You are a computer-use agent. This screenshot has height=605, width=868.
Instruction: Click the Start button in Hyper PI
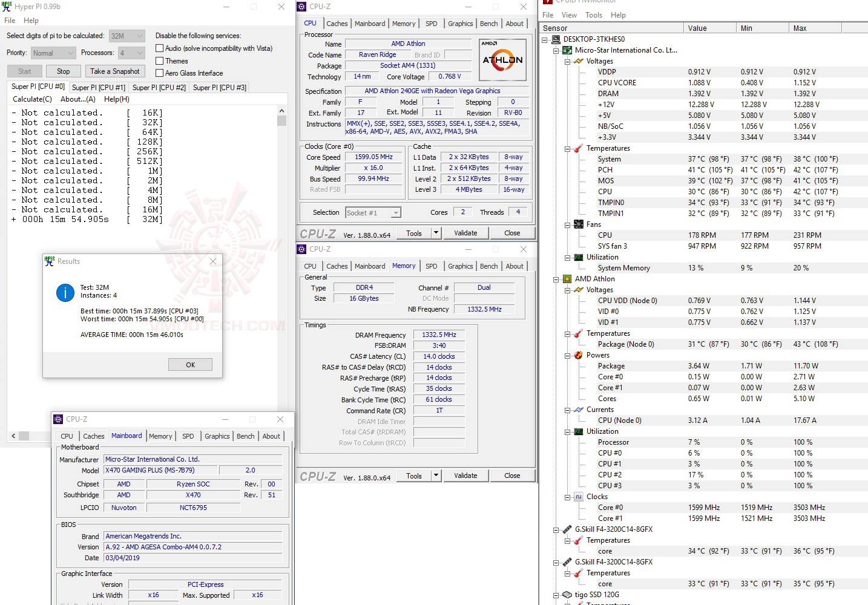click(25, 71)
